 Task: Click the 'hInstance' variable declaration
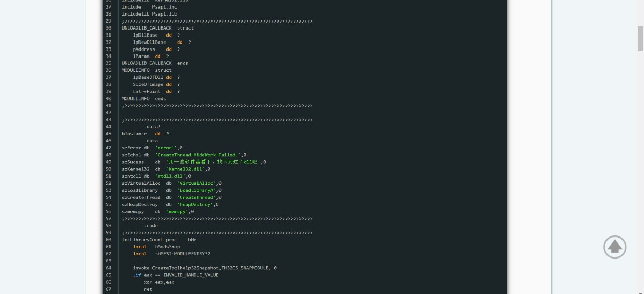click(134, 134)
